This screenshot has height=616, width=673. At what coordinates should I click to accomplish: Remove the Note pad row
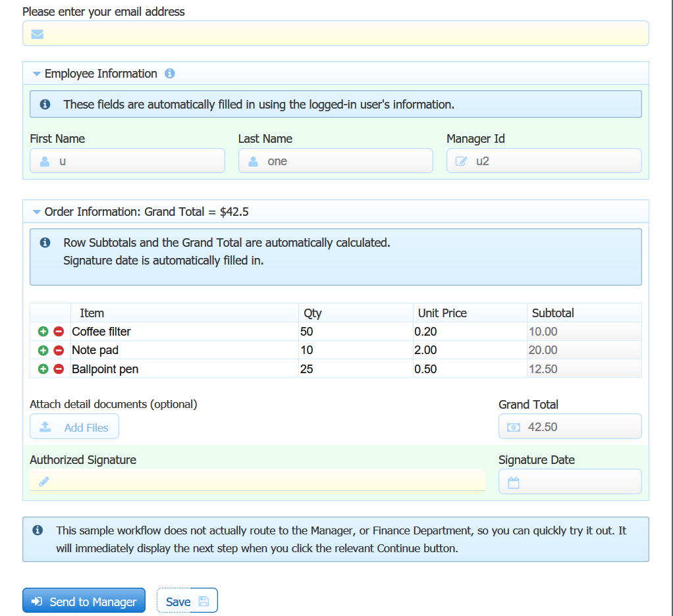[59, 351]
